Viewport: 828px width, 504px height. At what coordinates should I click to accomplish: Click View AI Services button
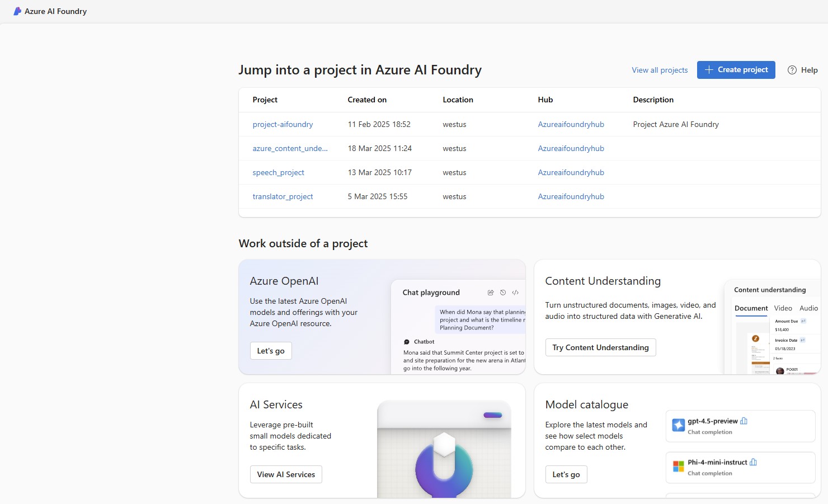tap(286, 474)
